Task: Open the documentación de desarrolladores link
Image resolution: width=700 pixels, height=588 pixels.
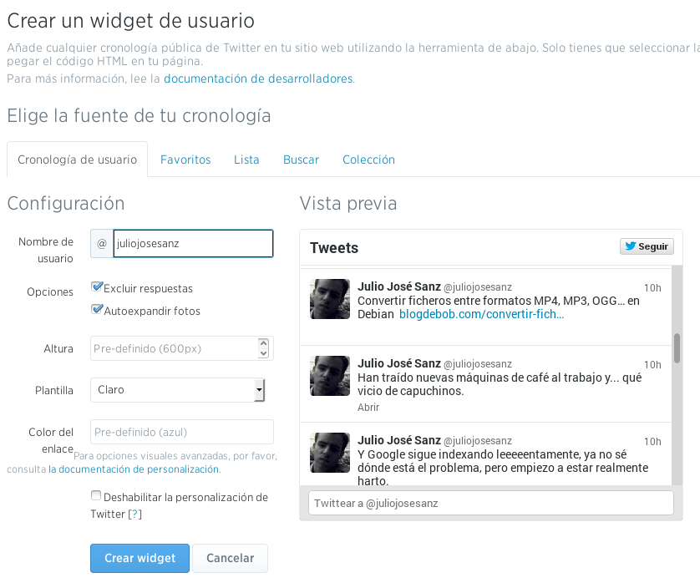Action: coord(258,79)
